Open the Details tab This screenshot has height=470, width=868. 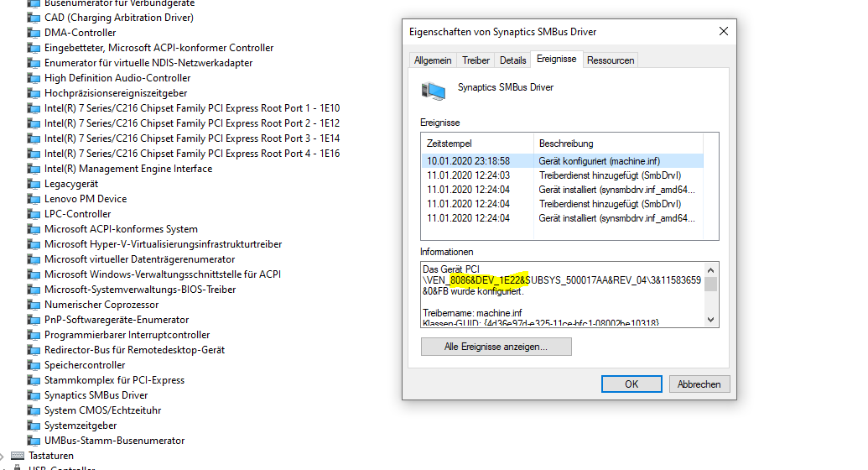(512, 60)
